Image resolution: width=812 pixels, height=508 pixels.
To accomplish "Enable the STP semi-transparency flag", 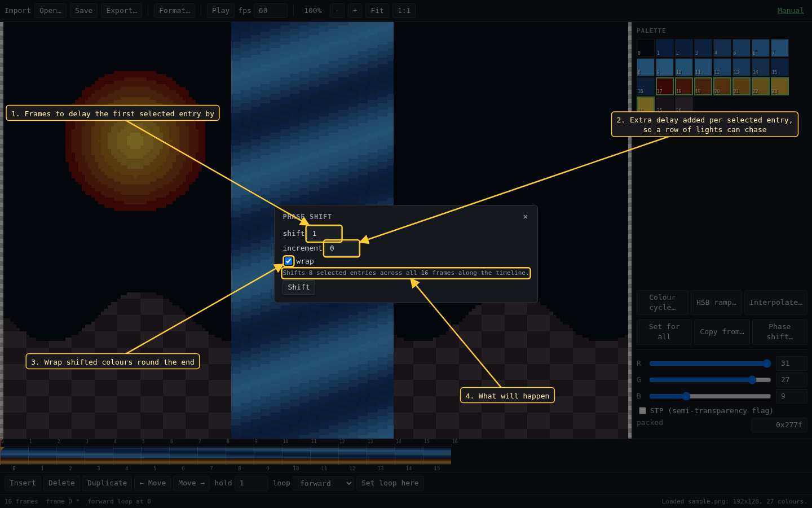I will click(642, 410).
